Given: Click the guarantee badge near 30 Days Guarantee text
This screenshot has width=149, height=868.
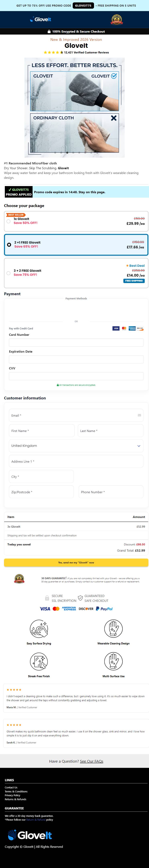Looking at the screenshot, I should click(19, 579).
